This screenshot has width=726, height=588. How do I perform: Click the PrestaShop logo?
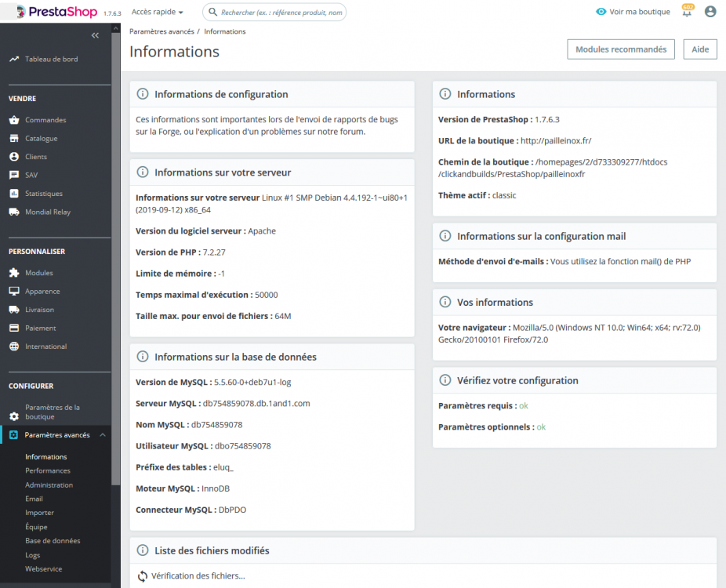57,12
